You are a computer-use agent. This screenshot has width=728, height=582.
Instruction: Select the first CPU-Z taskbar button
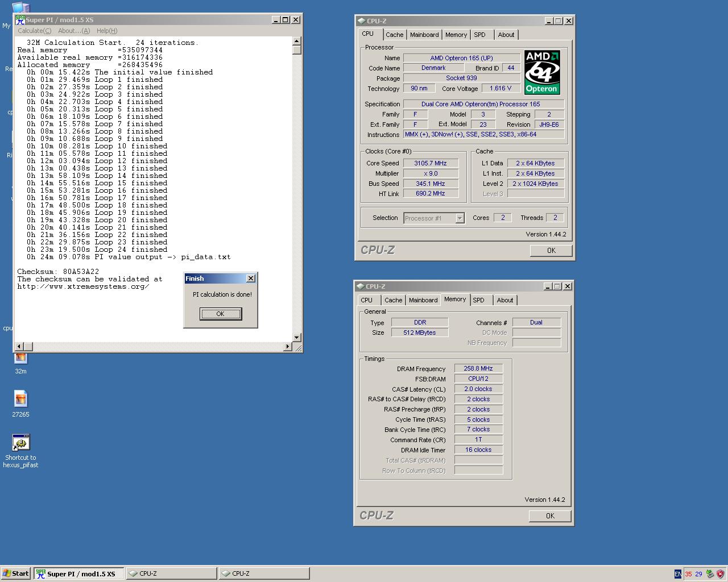[x=172, y=573]
